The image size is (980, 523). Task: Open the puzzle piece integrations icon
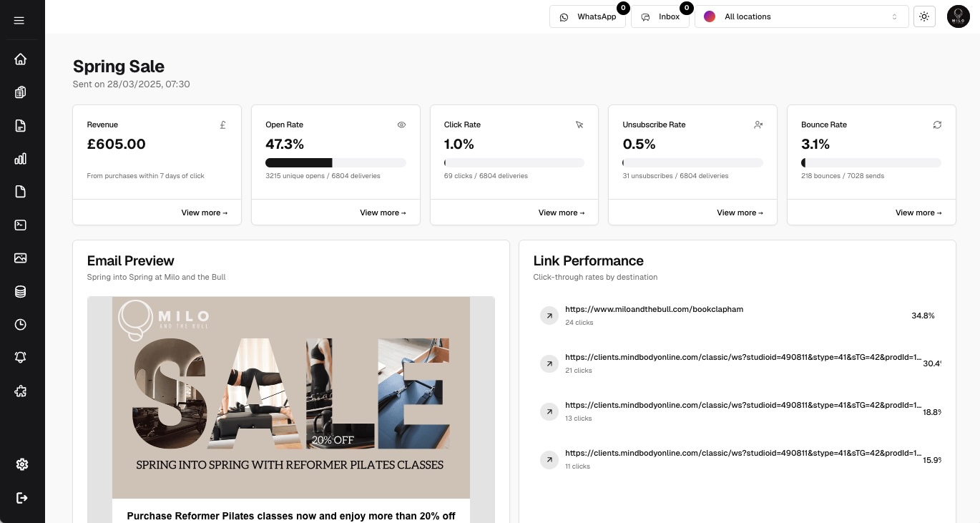point(20,391)
